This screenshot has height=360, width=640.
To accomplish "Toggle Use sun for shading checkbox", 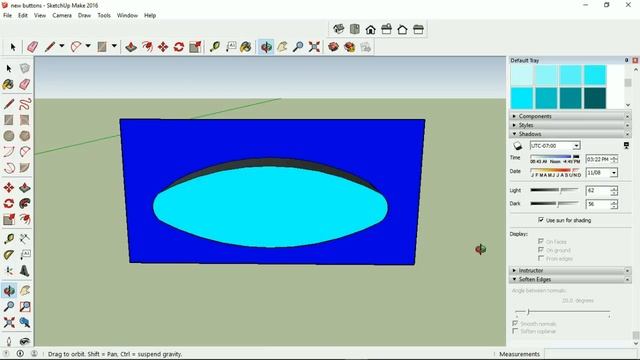I will click(541, 220).
